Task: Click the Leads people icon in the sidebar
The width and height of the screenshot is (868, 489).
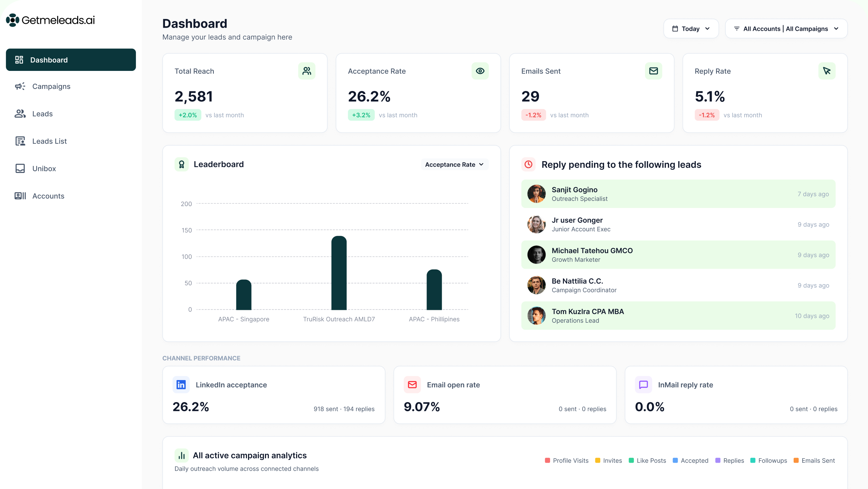Action: (x=20, y=113)
